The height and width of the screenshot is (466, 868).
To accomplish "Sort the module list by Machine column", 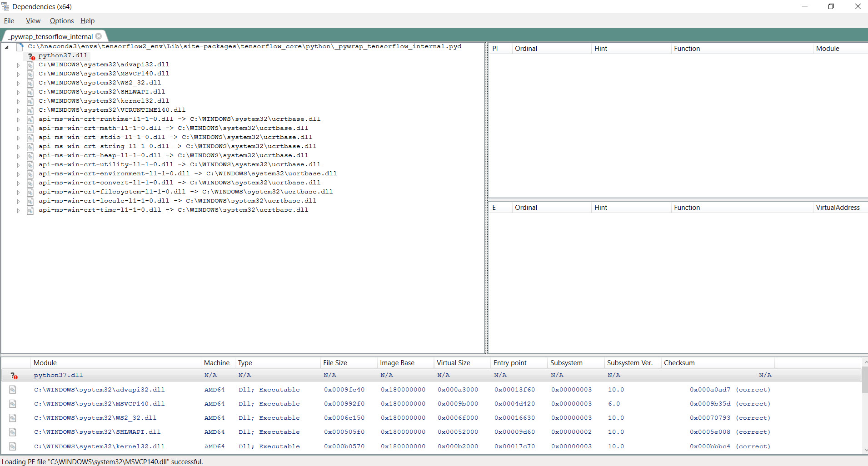I will (217, 362).
